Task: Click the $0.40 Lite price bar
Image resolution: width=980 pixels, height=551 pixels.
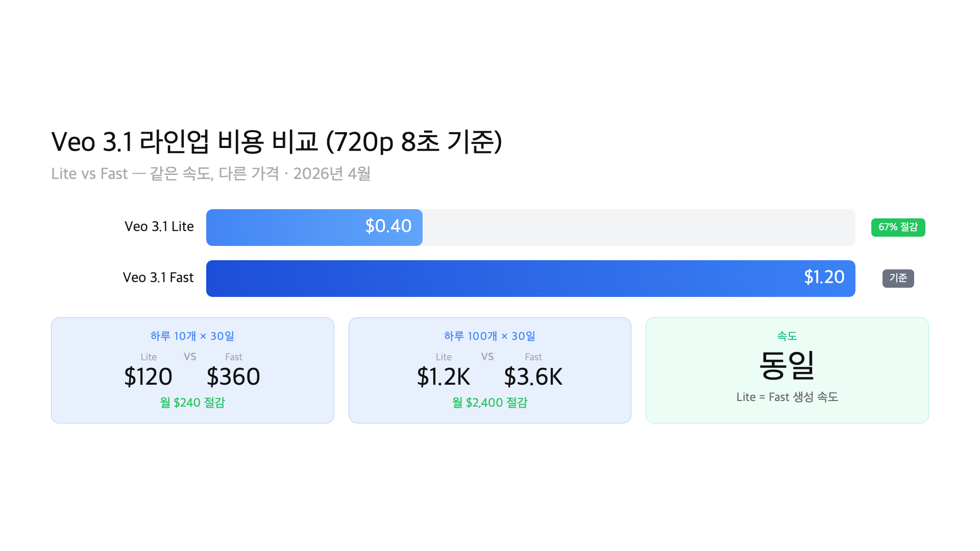Action: (x=314, y=227)
